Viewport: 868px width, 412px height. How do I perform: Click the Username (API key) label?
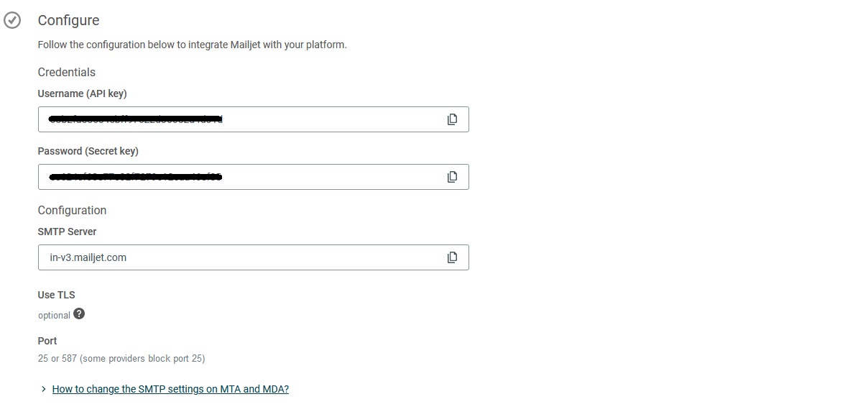click(83, 94)
